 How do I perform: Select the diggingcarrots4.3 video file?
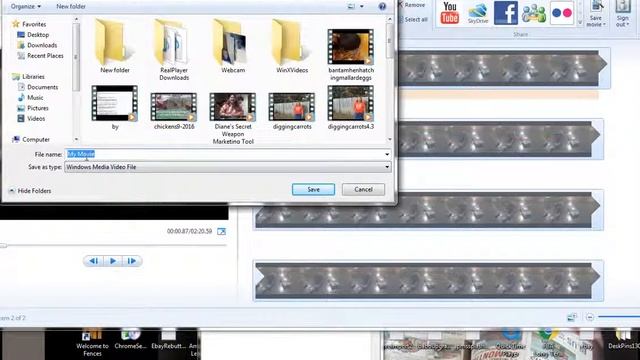pos(351,108)
